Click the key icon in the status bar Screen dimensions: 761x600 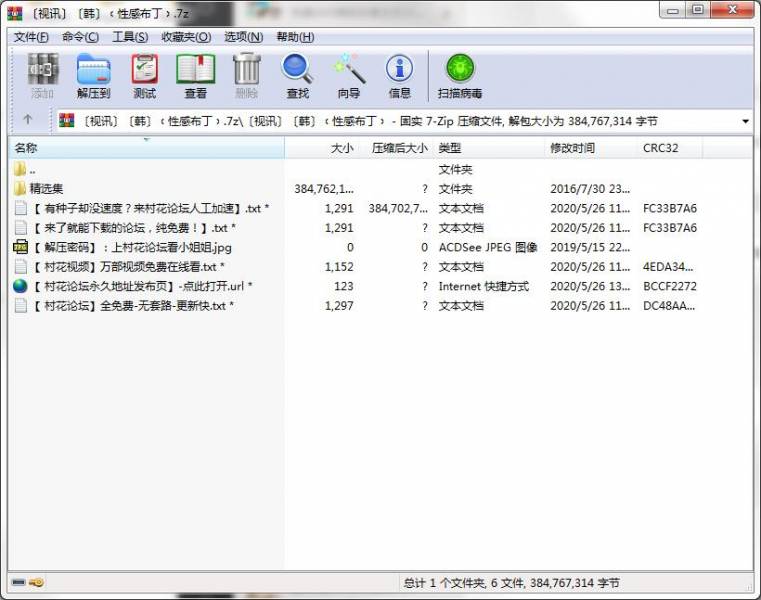click(x=36, y=582)
